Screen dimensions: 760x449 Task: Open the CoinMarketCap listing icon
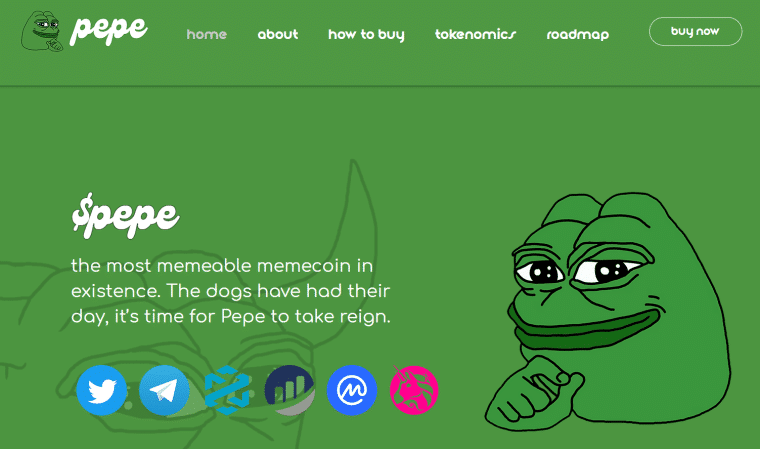352,390
